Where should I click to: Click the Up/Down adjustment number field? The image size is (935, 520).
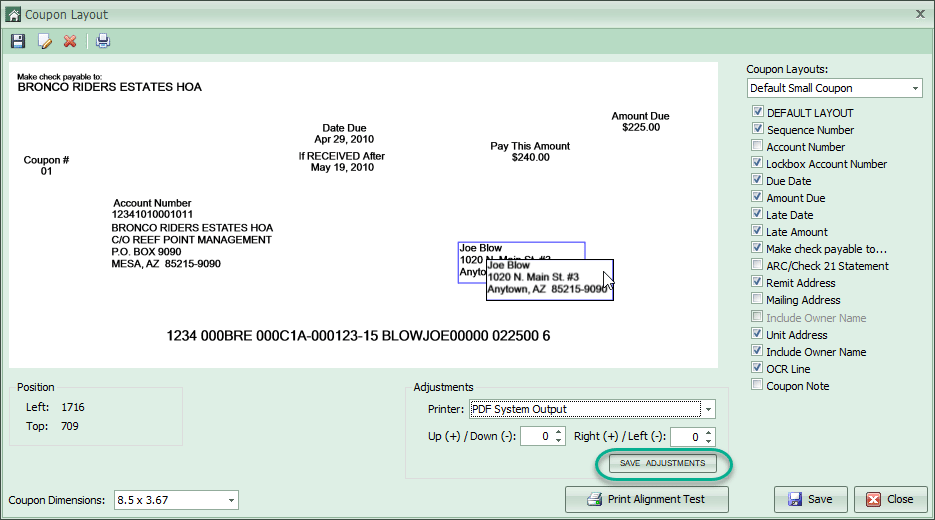pos(537,437)
